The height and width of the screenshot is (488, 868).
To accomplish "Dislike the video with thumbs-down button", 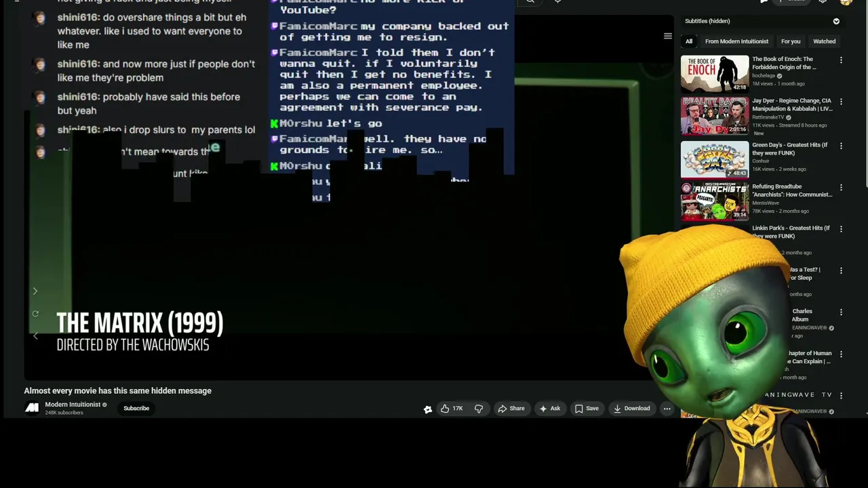I will tap(479, 409).
